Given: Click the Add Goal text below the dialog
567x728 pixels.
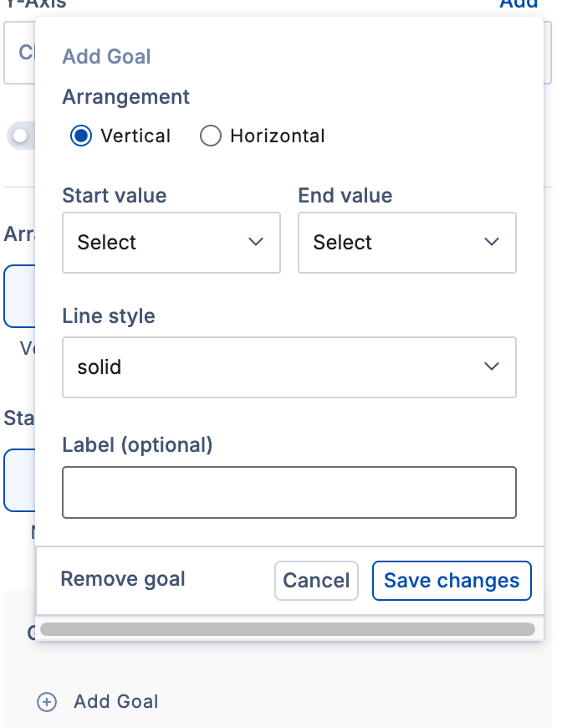Looking at the screenshot, I should coord(115,702).
